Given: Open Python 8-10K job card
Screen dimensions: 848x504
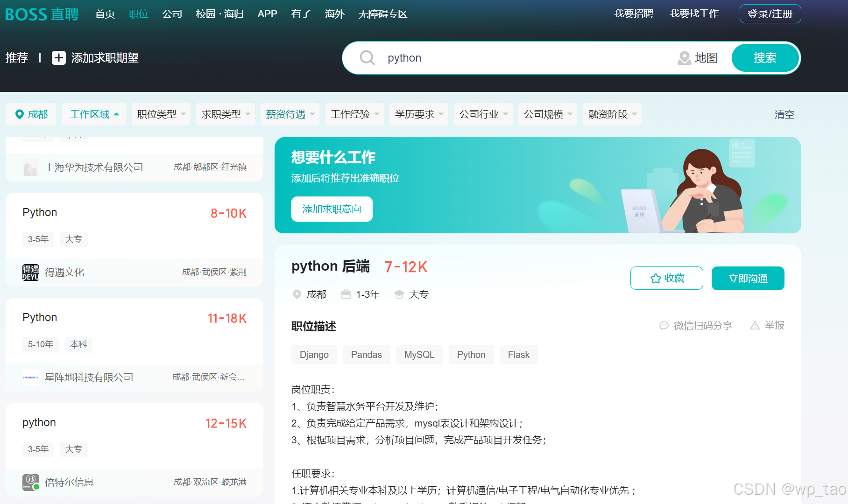Looking at the screenshot, I should (134, 239).
